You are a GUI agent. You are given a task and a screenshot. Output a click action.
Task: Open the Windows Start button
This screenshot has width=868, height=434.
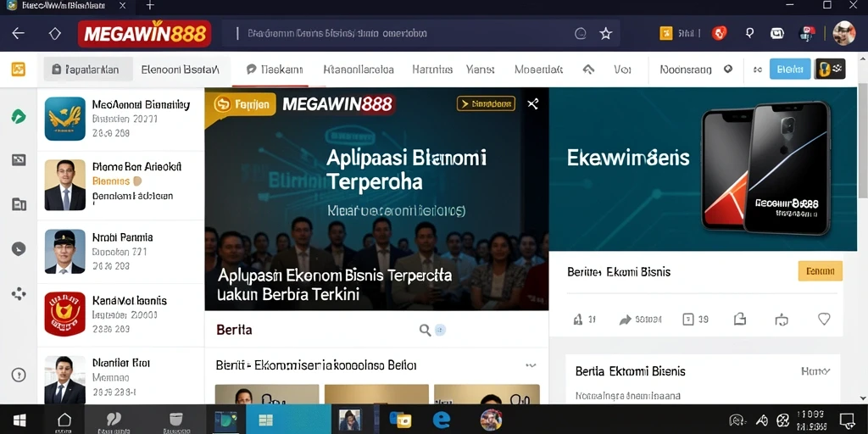point(20,420)
